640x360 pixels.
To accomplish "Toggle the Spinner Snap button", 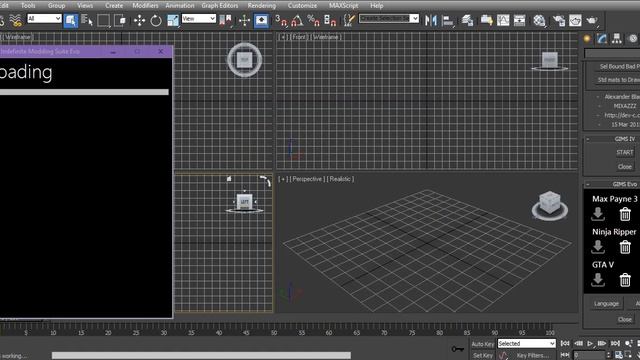I will pyautogui.click(x=330, y=20).
